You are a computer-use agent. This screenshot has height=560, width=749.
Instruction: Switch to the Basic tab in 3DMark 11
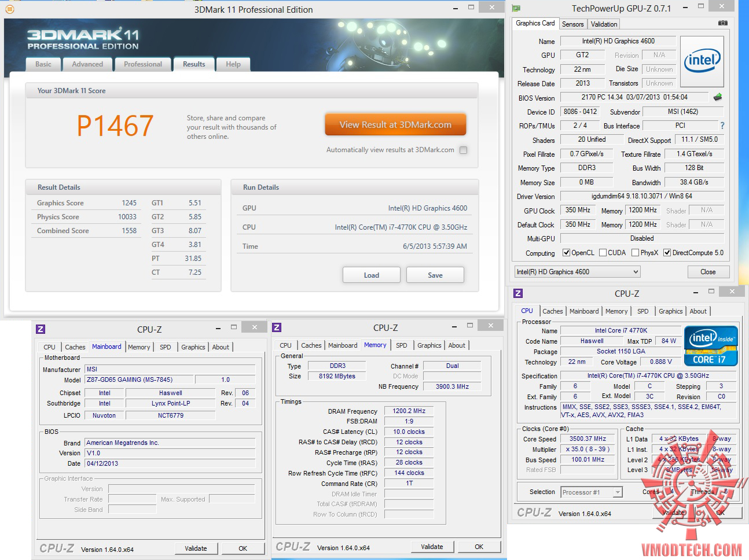43,64
